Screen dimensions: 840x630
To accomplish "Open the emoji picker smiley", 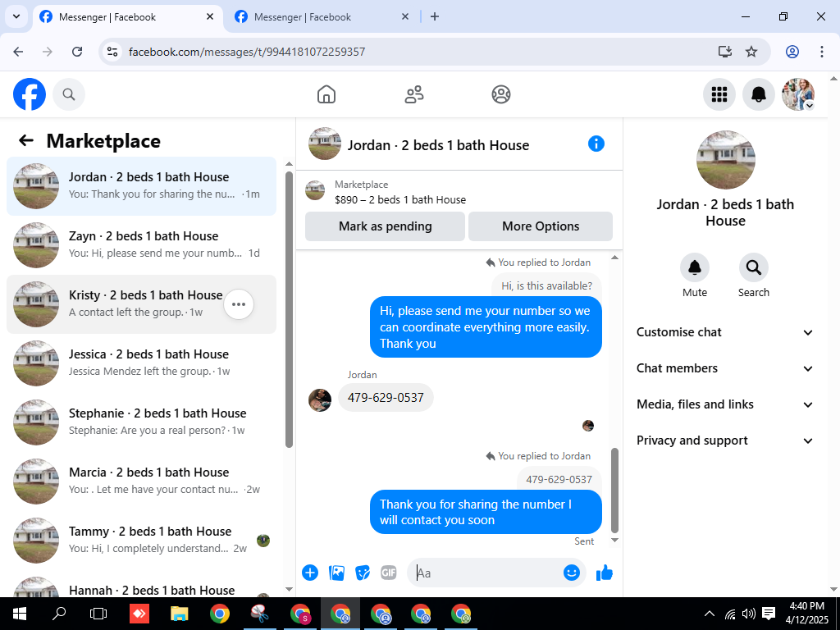I will tap(572, 573).
